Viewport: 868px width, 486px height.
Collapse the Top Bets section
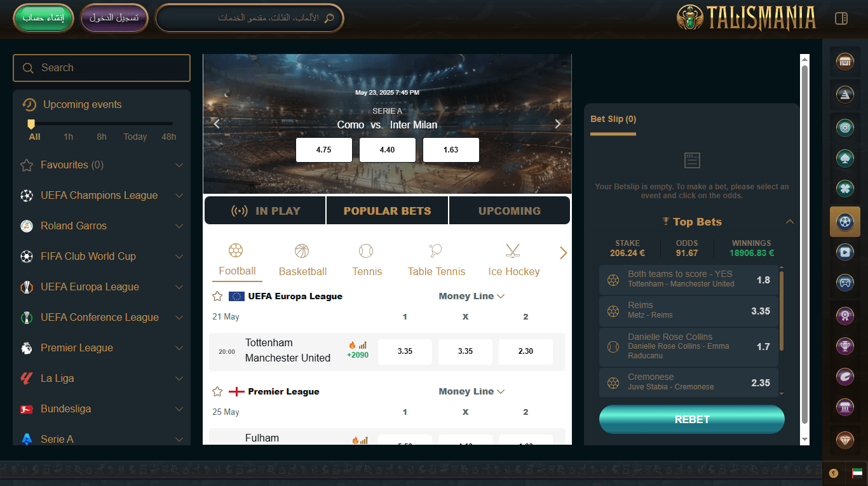point(790,222)
